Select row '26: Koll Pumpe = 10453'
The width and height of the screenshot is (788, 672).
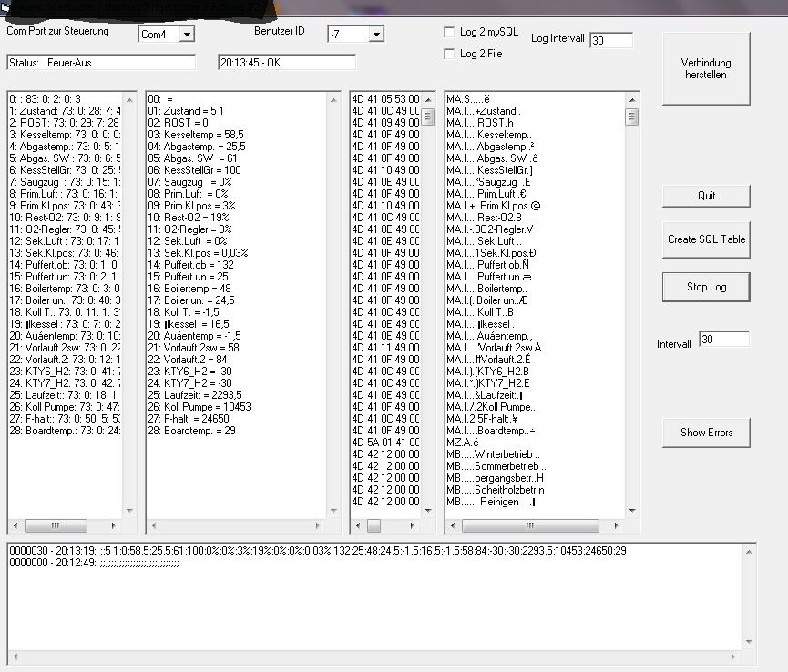click(200, 407)
